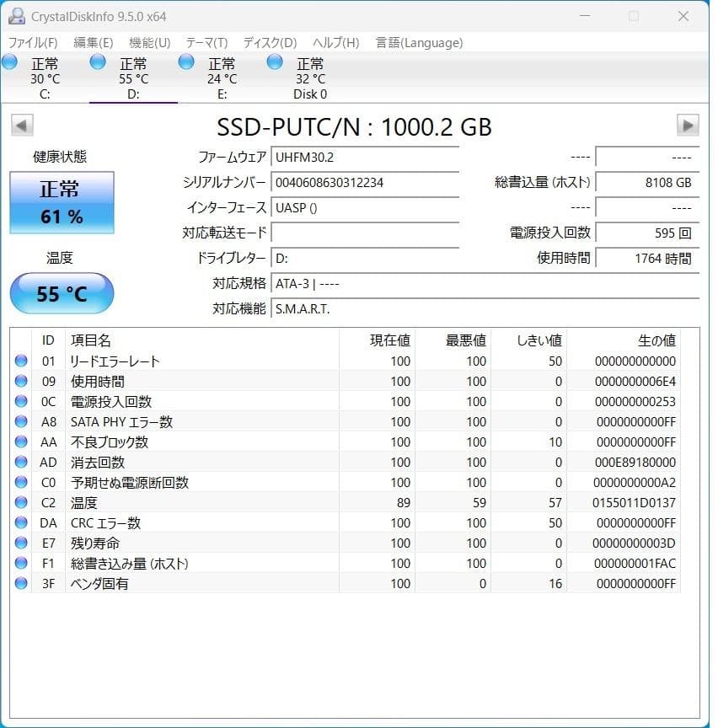This screenshot has height=728, width=718.
Task: Open the ヘルプ(H) menu
Action: [335, 43]
